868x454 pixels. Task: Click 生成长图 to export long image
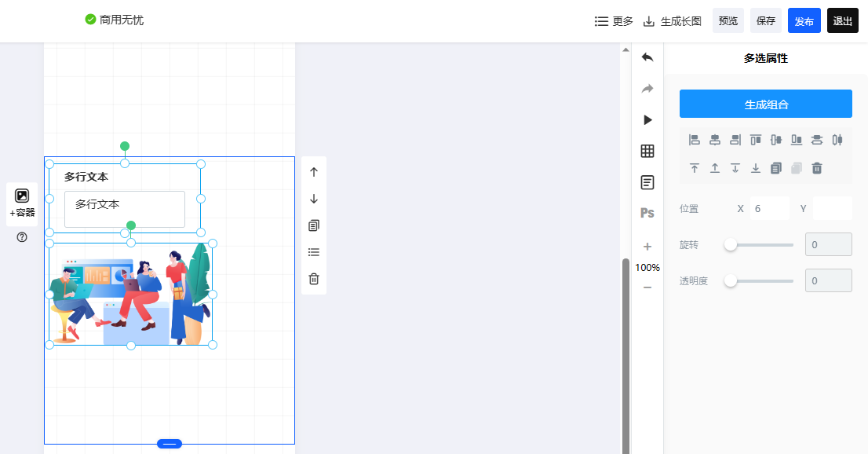(672, 21)
